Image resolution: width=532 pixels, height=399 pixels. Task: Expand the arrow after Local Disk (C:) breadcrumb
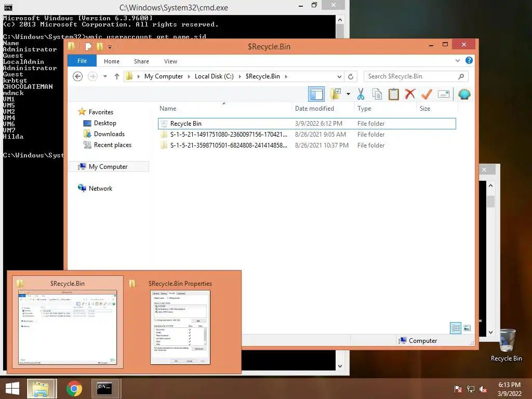240,76
